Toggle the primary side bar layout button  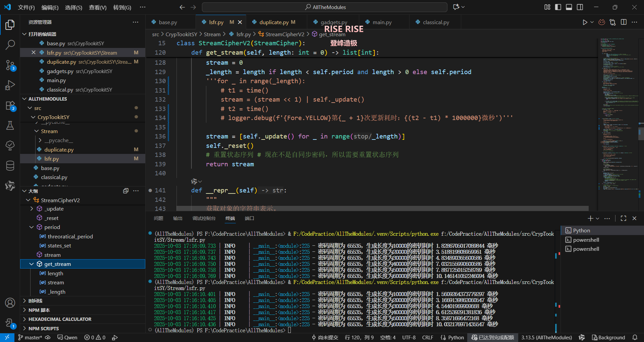(x=558, y=7)
